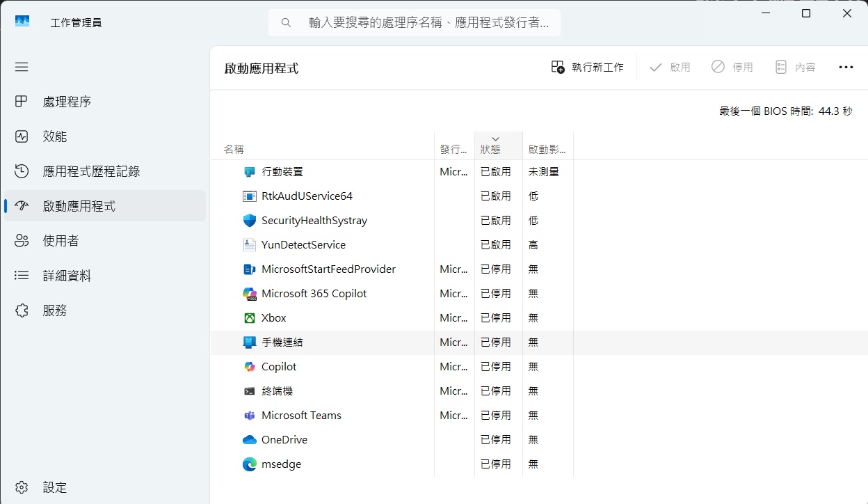The image size is (868, 504).
Task: Open 應用程式歷程記錄 in the sidebar
Action: point(91,171)
